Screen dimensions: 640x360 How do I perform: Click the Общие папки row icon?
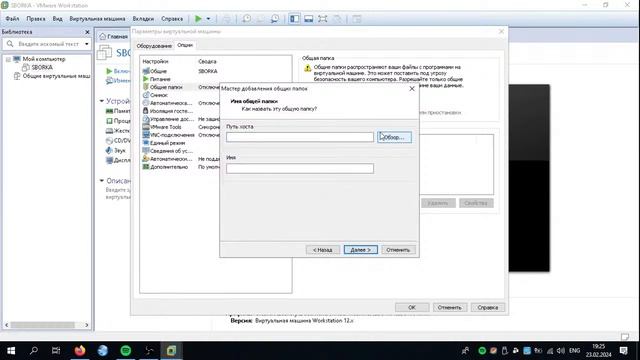pos(146,87)
